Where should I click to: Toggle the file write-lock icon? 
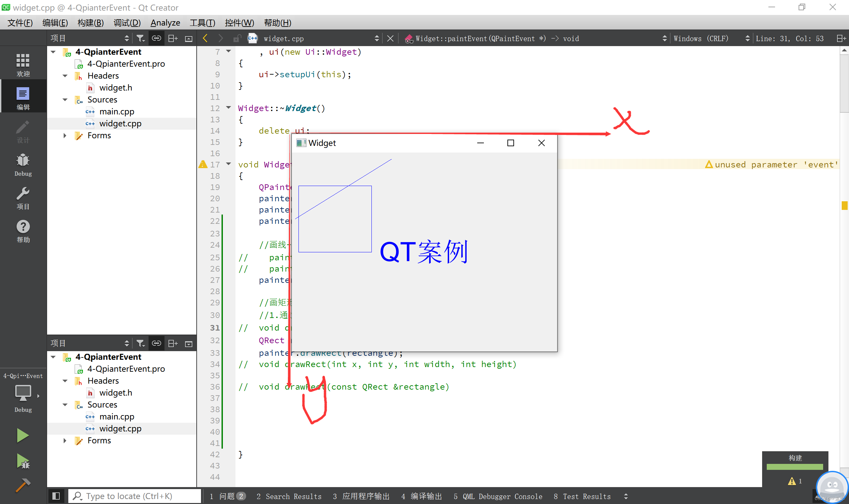[x=237, y=38]
